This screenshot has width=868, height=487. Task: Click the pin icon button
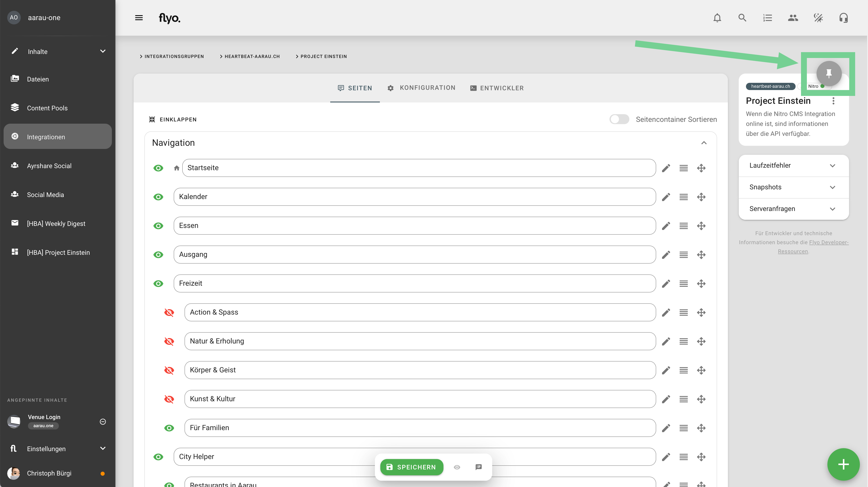pos(829,73)
